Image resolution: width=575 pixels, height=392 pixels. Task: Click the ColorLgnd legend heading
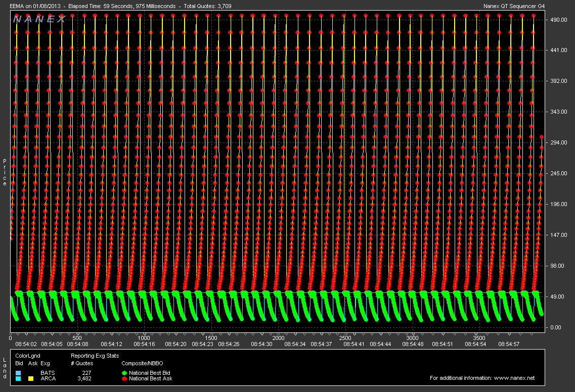pos(28,356)
